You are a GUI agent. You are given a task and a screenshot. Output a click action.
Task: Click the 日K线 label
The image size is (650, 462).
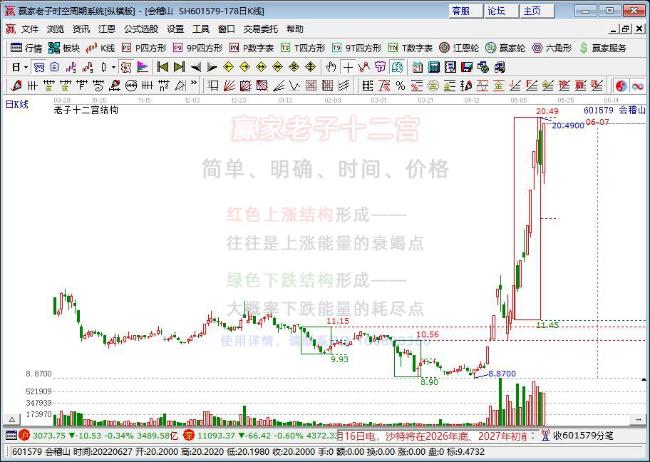(17, 105)
